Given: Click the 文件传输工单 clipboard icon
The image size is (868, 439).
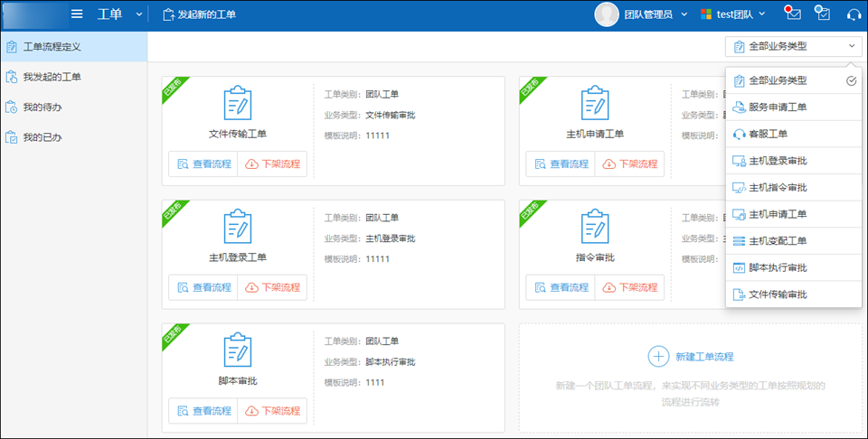Looking at the screenshot, I should 238,103.
